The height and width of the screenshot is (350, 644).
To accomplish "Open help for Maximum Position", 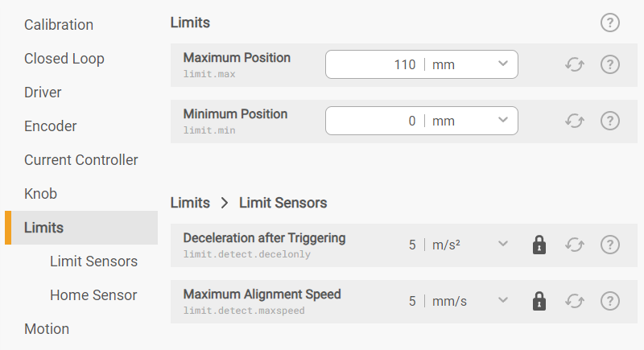I will tap(610, 64).
